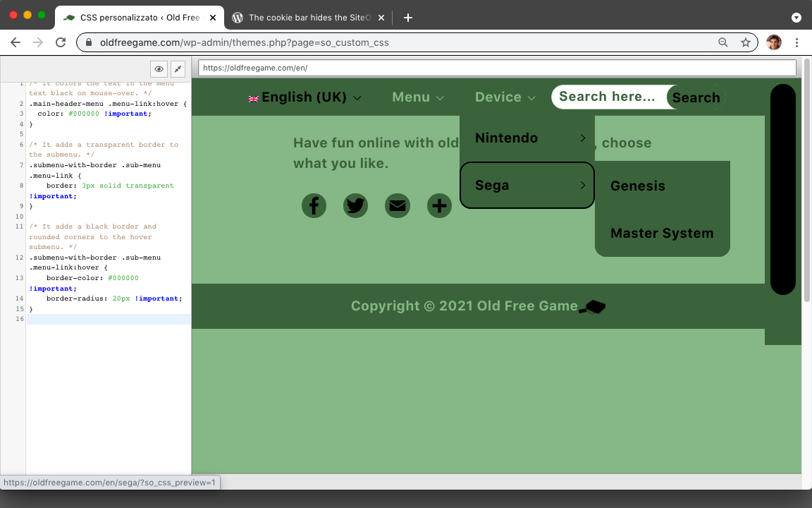Click the browser address bar URL
Image resolution: width=812 pixels, height=508 pixels.
[245, 42]
